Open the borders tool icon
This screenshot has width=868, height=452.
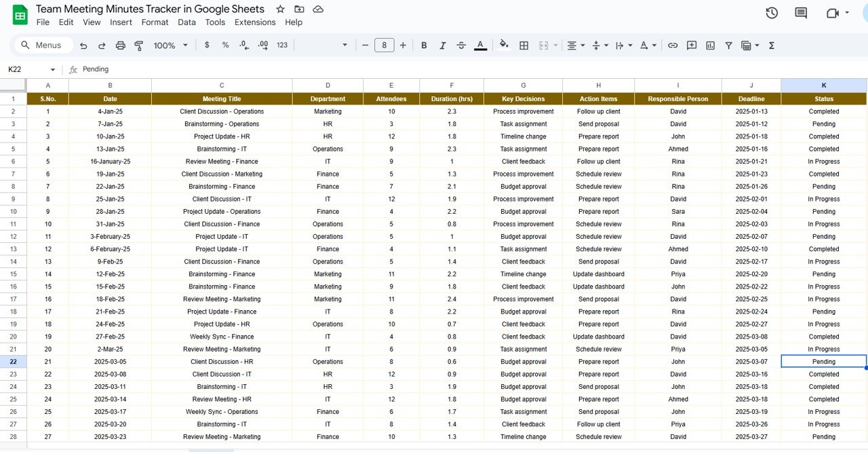(524, 45)
